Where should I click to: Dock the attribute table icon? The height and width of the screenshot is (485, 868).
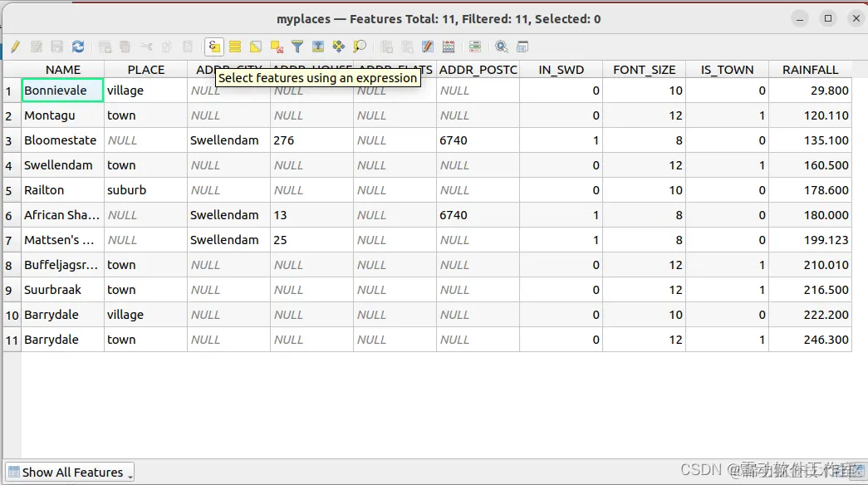(x=522, y=47)
